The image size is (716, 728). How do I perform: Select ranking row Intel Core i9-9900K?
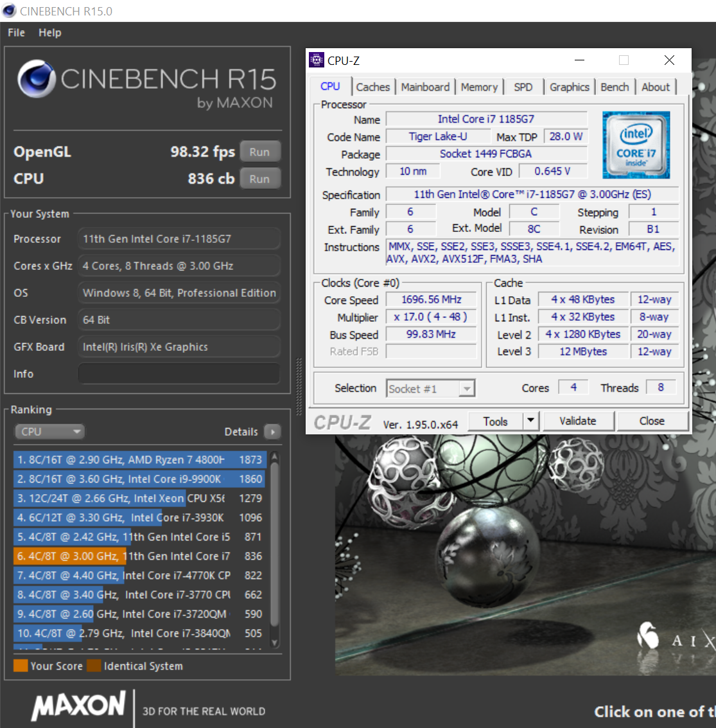pos(140,479)
